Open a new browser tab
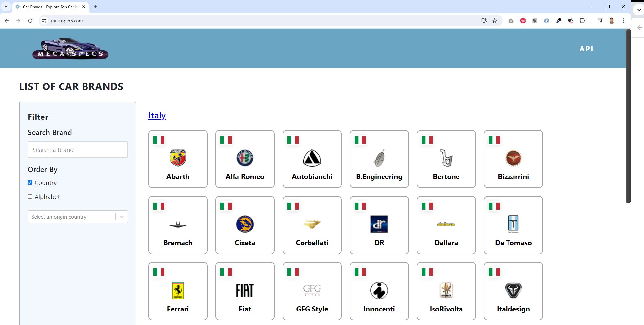This screenshot has height=325, width=644. tap(95, 7)
